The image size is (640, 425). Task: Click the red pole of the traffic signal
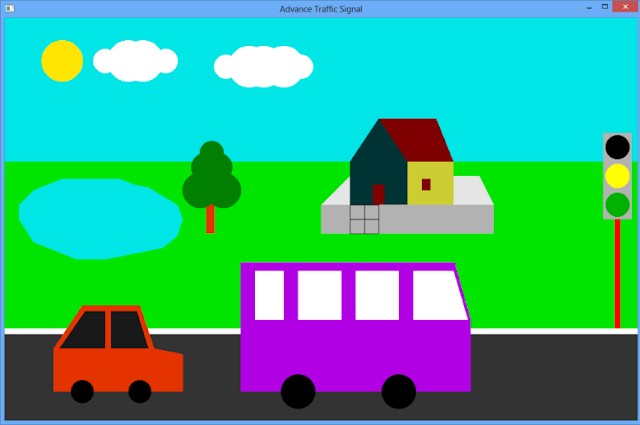(617, 274)
